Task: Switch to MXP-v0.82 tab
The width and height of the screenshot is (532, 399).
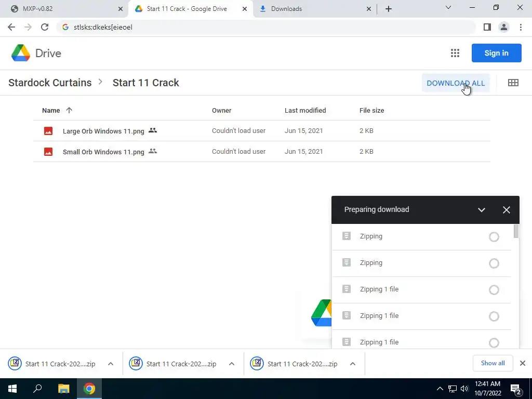Action: (x=64, y=9)
